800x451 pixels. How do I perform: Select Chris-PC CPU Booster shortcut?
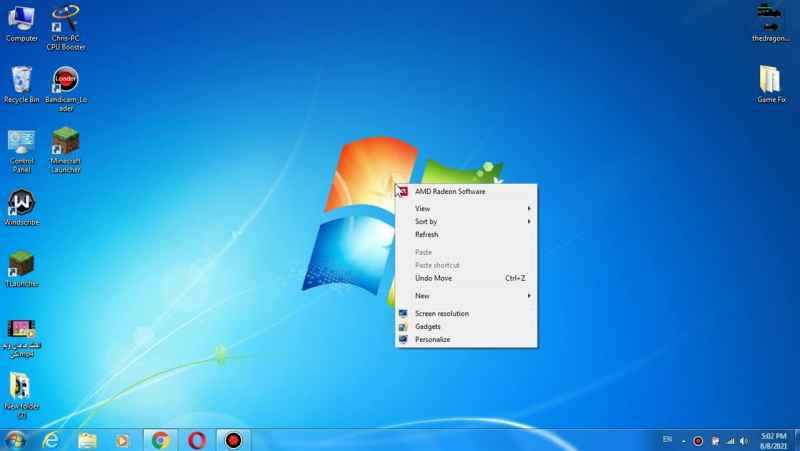coord(66,27)
